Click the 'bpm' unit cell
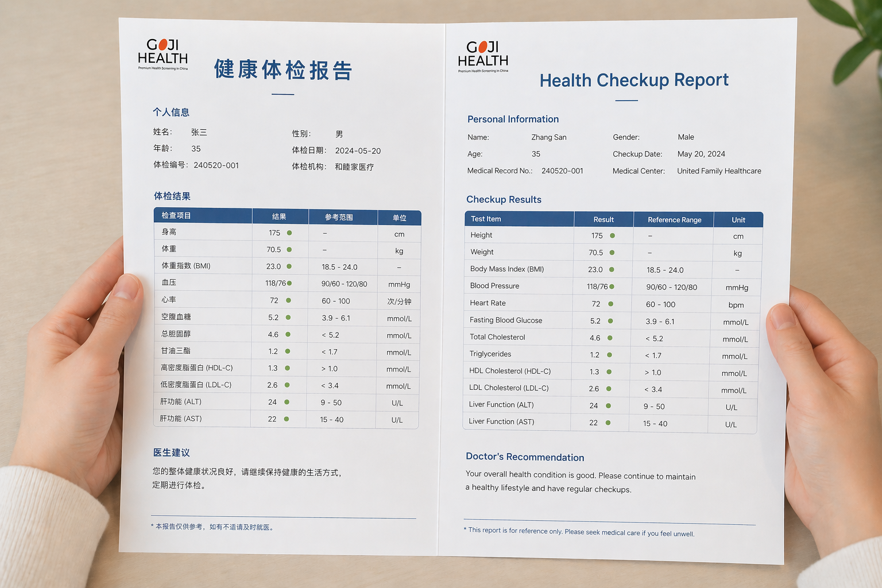882x588 pixels. [736, 305]
